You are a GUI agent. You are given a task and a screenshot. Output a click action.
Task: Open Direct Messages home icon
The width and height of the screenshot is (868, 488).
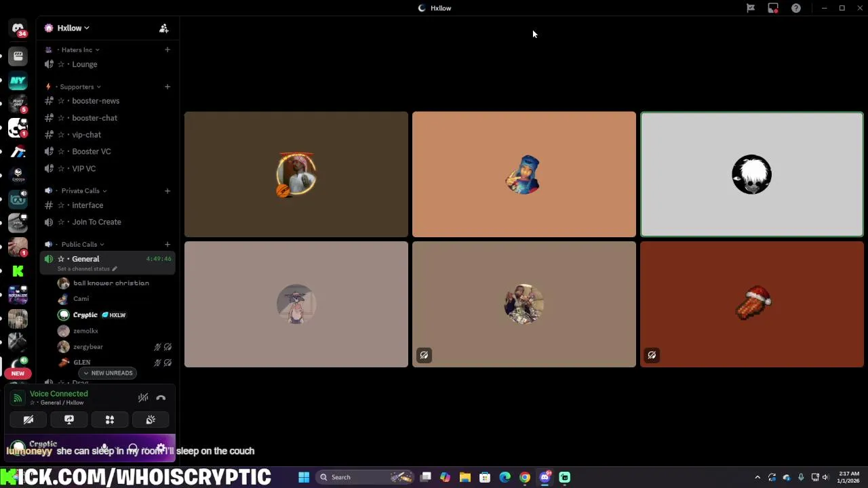[18, 28]
